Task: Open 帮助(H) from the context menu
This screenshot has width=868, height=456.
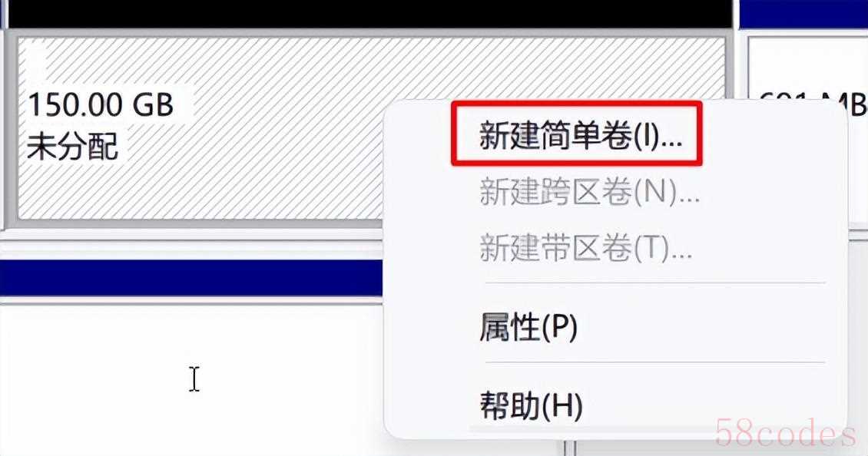Action: tap(531, 405)
